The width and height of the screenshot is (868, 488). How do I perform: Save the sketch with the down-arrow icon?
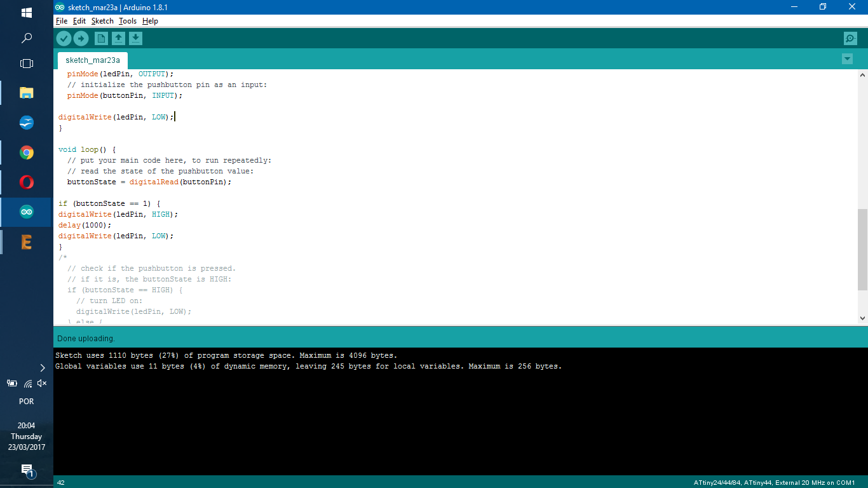click(135, 39)
